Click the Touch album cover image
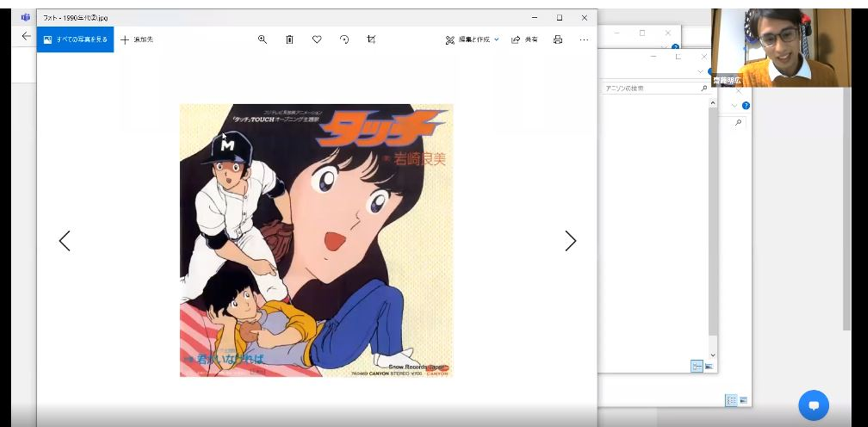The width and height of the screenshot is (868, 427). click(316, 240)
